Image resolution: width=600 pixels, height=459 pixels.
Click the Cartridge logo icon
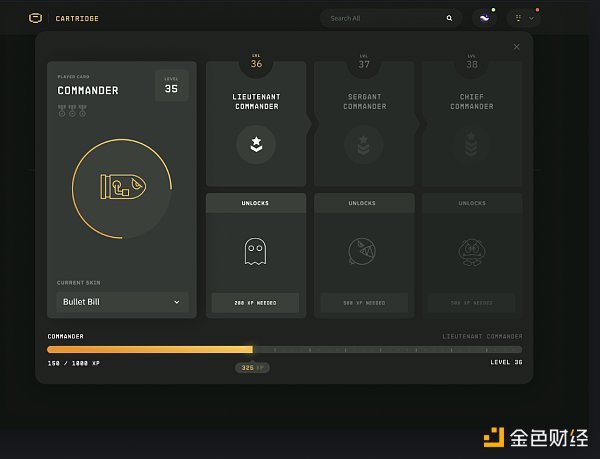36,18
